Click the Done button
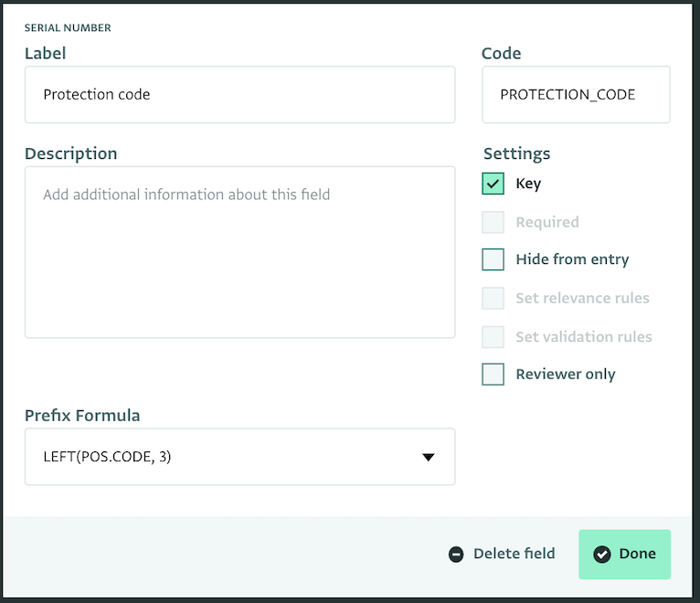This screenshot has width=700, height=603. pos(624,555)
